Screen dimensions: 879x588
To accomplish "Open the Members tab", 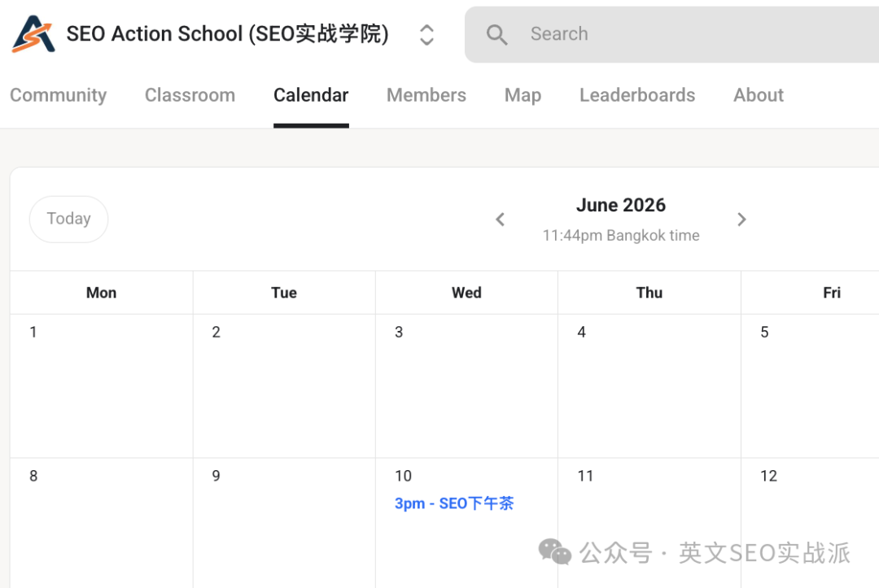I will coord(426,95).
